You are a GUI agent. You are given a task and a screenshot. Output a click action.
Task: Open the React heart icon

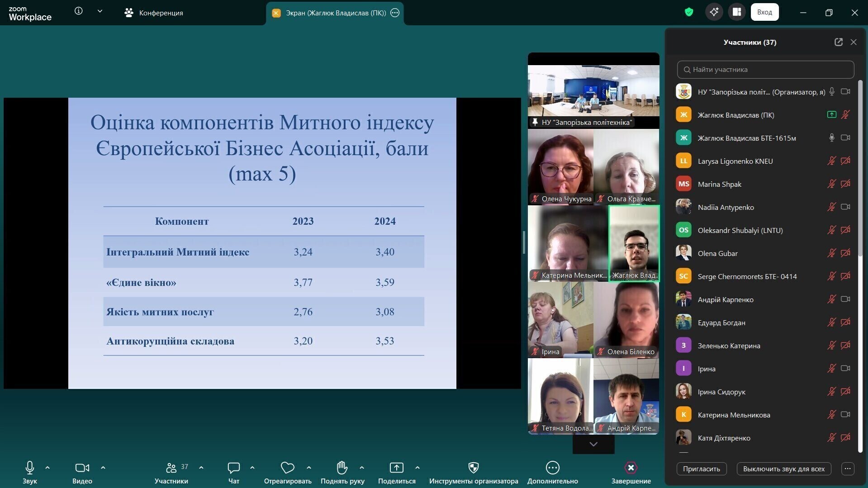click(x=287, y=468)
